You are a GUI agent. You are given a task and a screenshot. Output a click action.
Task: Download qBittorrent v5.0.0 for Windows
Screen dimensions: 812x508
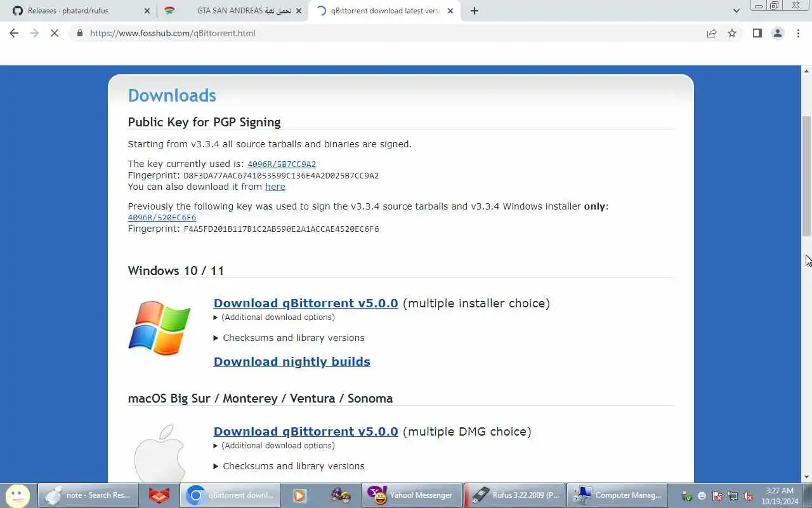coord(306,303)
